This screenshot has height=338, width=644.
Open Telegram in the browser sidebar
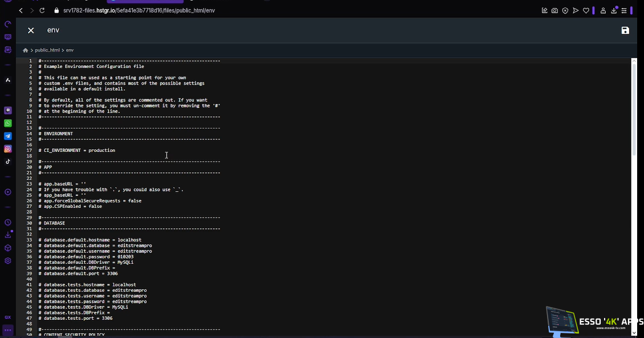pos(8,136)
